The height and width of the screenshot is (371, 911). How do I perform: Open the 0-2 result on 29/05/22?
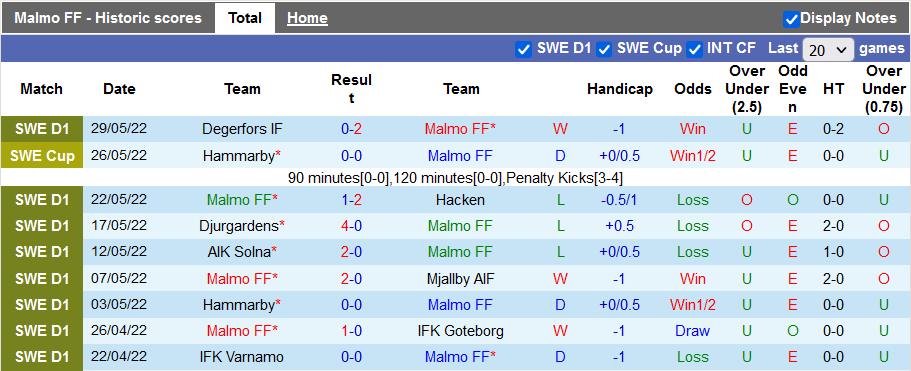click(351, 129)
